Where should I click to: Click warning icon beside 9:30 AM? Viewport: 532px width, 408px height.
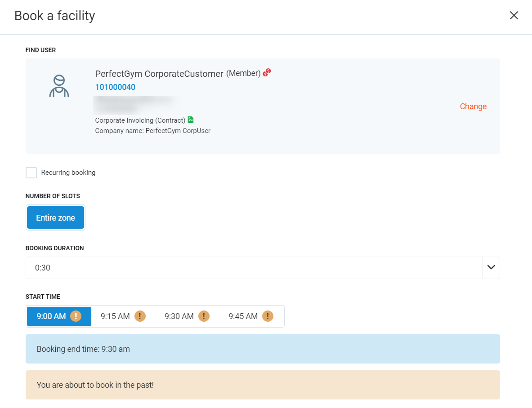click(204, 316)
